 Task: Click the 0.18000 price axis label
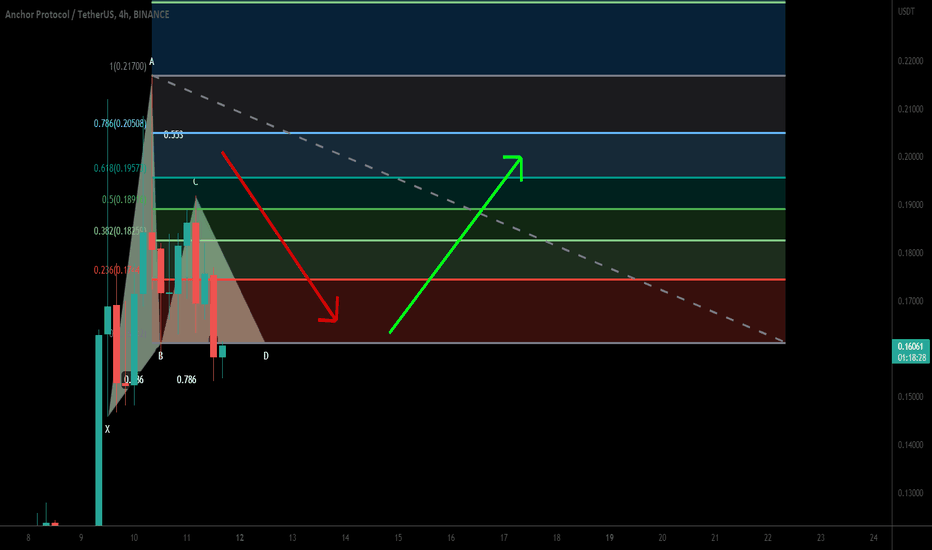click(x=911, y=253)
